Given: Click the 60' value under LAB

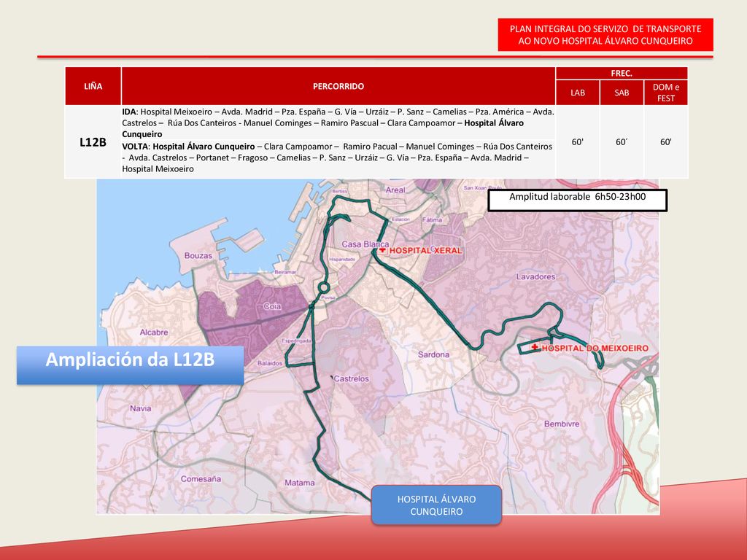Looking at the screenshot, I should [578, 142].
